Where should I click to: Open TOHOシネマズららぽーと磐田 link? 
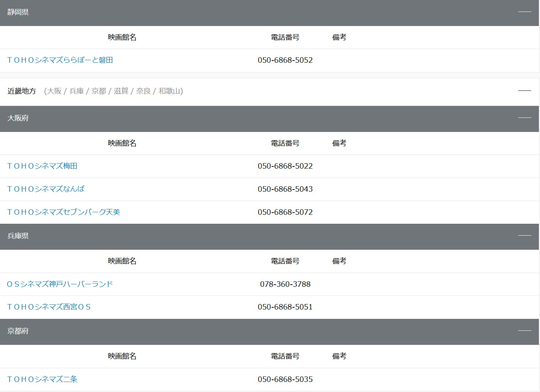[x=60, y=60]
